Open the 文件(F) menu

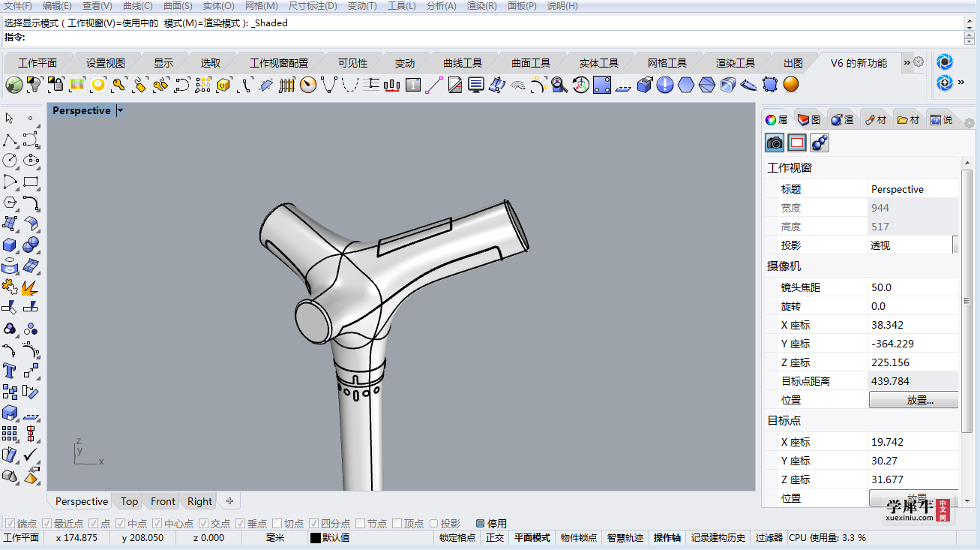[18, 6]
